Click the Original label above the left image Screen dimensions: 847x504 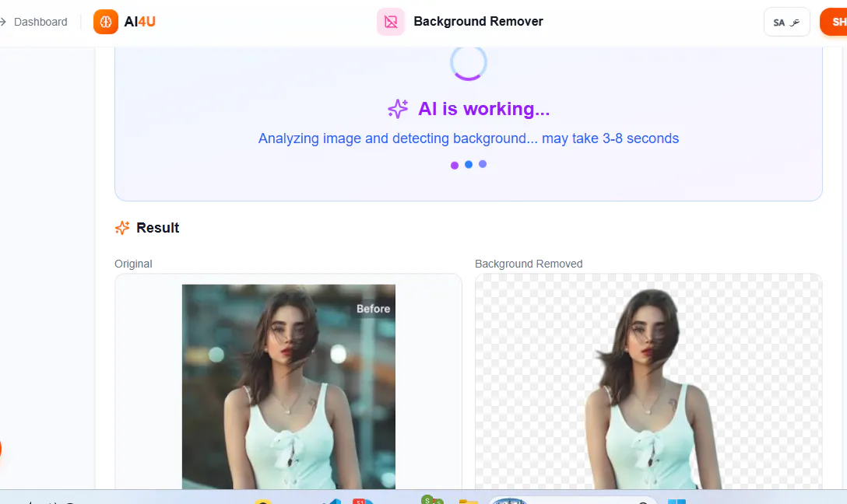(x=133, y=264)
